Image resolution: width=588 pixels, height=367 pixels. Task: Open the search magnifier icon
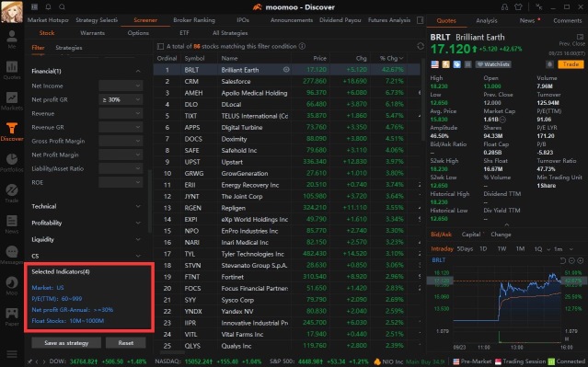pyautogui.click(x=63, y=6)
